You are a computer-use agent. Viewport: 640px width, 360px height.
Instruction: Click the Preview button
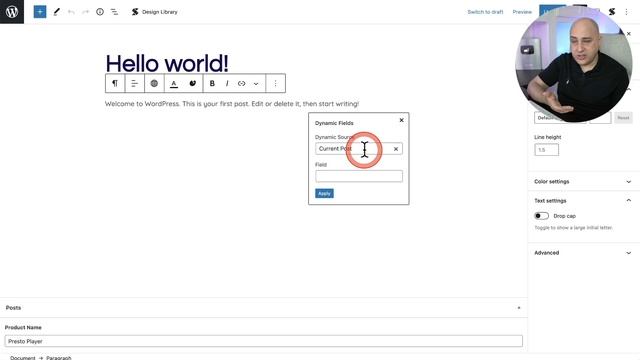click(522, 12)
